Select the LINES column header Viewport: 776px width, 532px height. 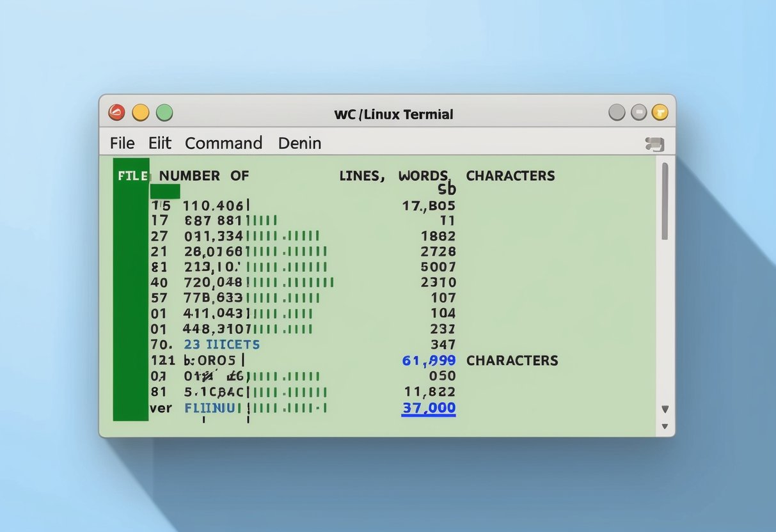tap(361, 175)
